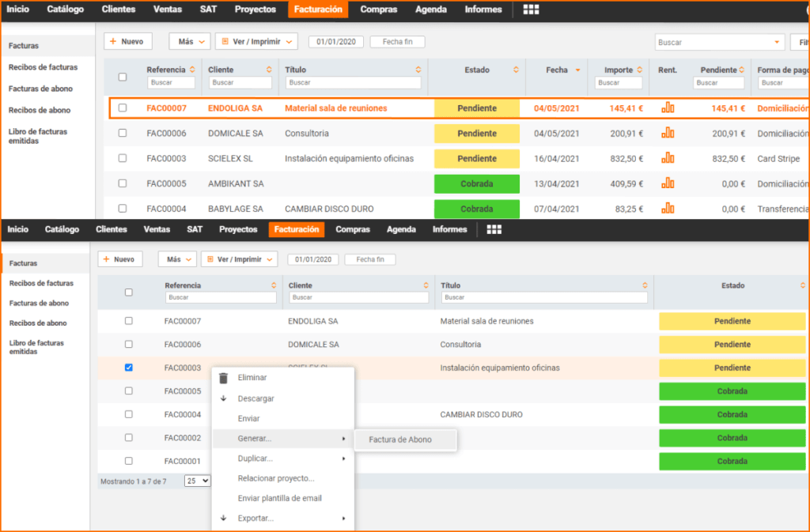Viewport: 810px width, 532px height.
Task: Click the bar chart icon in the FAC00005 row
Action: click(x=668, y=183)
